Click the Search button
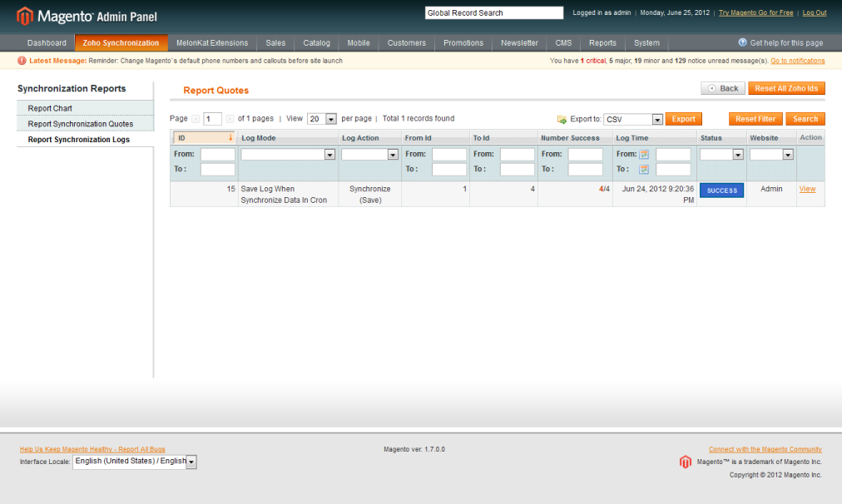Screen dimensions: 842x504 coord(805,119)
